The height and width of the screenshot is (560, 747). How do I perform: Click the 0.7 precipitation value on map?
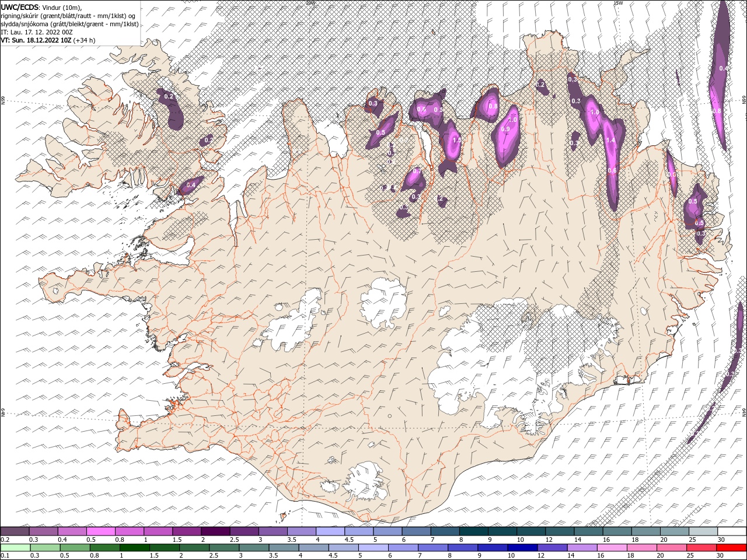417,171
